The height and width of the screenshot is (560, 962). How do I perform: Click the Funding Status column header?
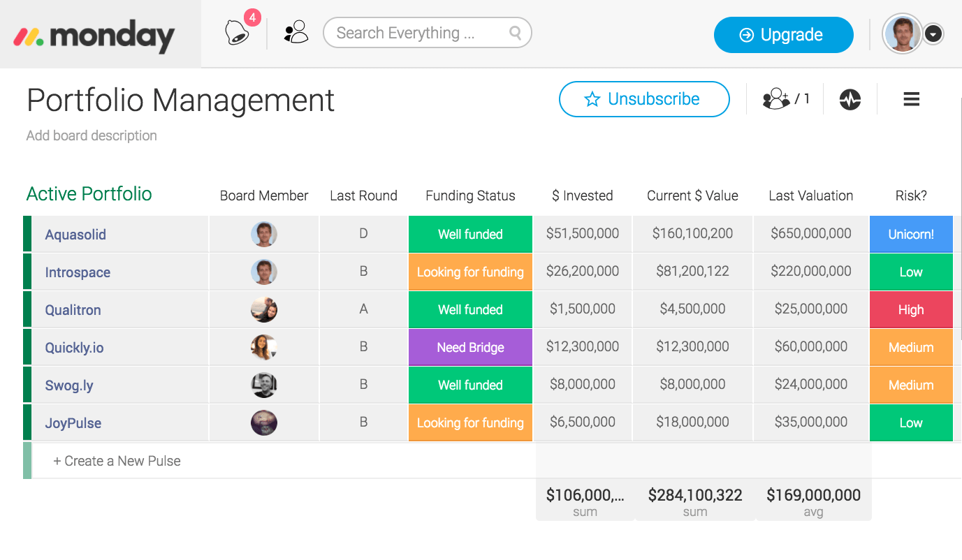coord(470,196)
